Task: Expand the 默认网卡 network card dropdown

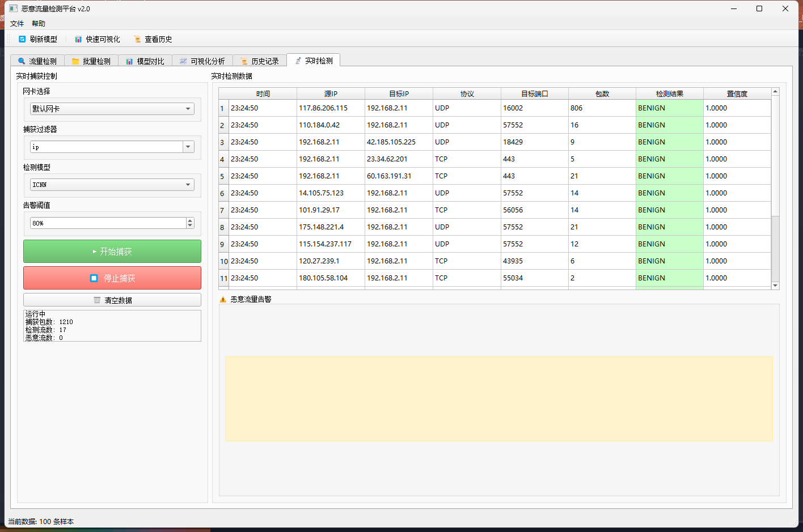Action: tap(188, 109)
